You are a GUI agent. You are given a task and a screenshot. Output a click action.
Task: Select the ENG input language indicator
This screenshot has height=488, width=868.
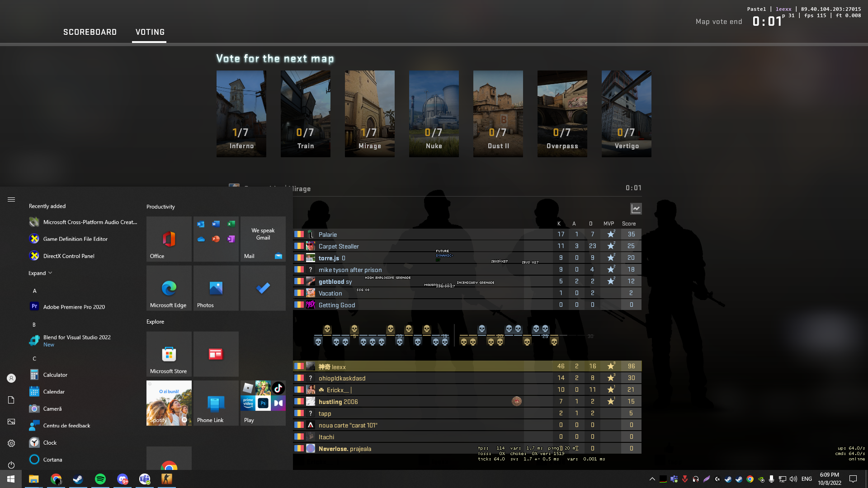pos(807,479)
